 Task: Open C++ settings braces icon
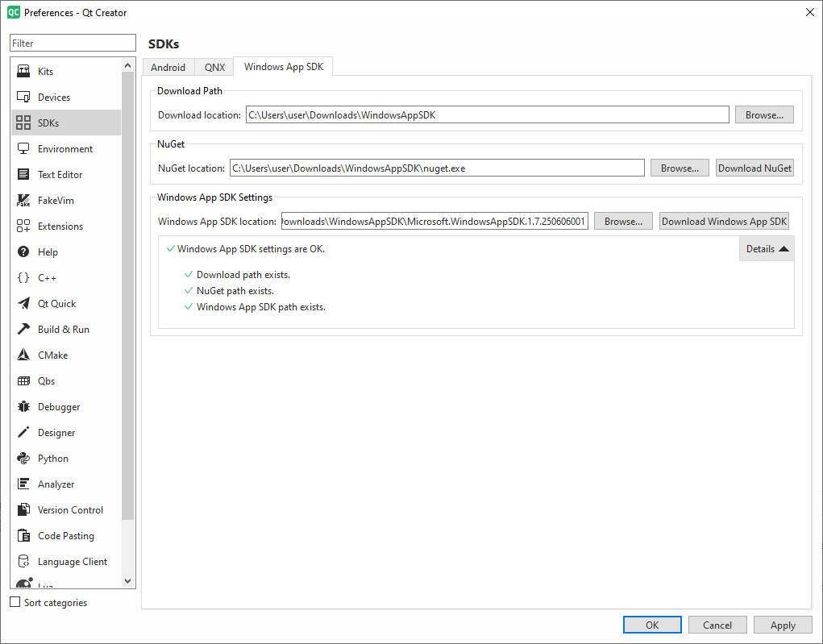(23, 277)
